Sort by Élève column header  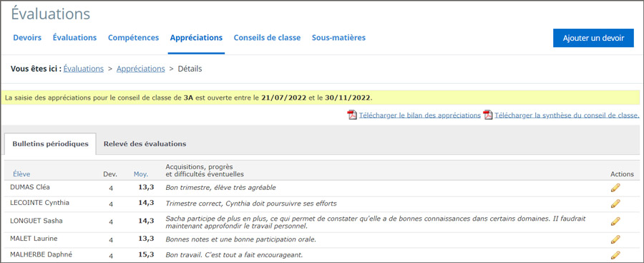coord(21,174)
